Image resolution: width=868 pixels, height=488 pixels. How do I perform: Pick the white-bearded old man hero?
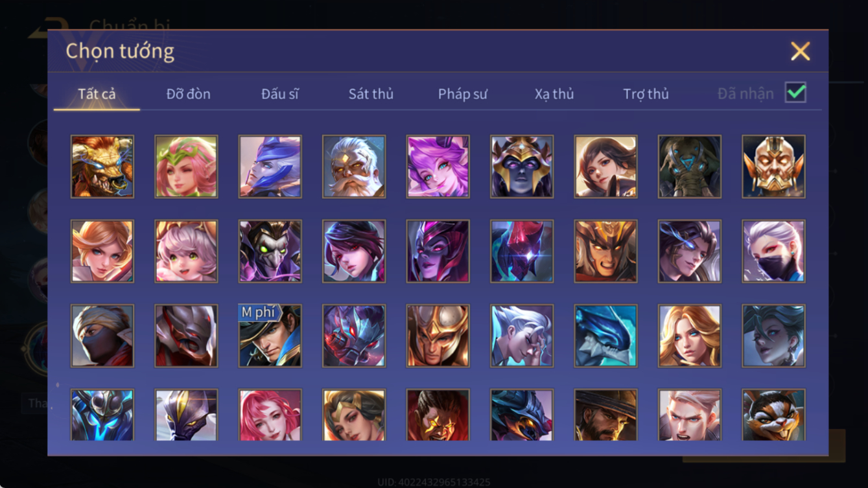pyautogui.click(x=354, y=167)
